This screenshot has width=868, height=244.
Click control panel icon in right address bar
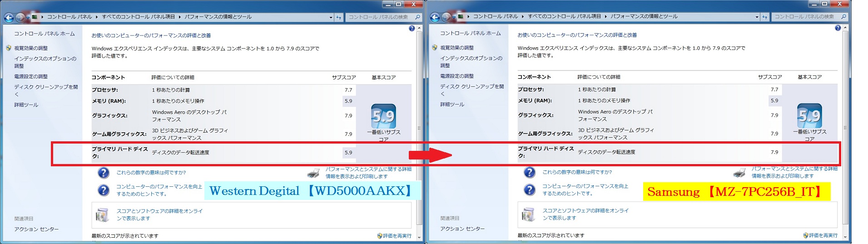461,17
